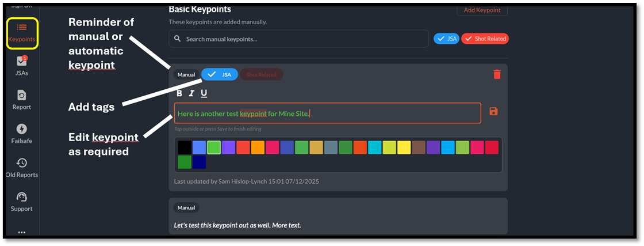Screen dimensions: 644x246
Task: Toggle the JSA filter beside search
Action: [x=447, y=39]
